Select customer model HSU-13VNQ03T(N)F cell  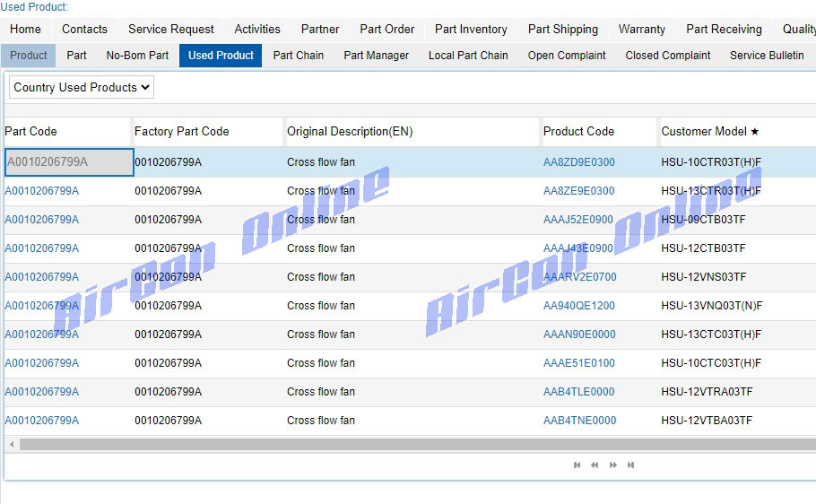coord(711,305)
